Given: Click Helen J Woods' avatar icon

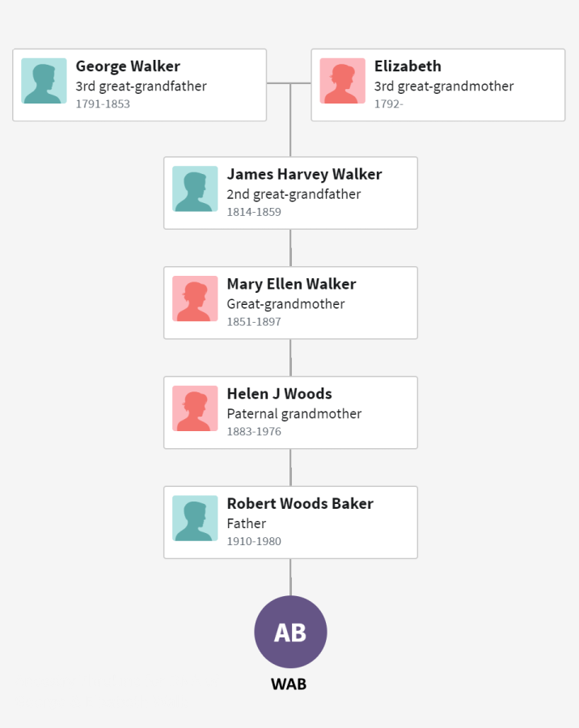Looking at the screenshot, I should 195,408.
